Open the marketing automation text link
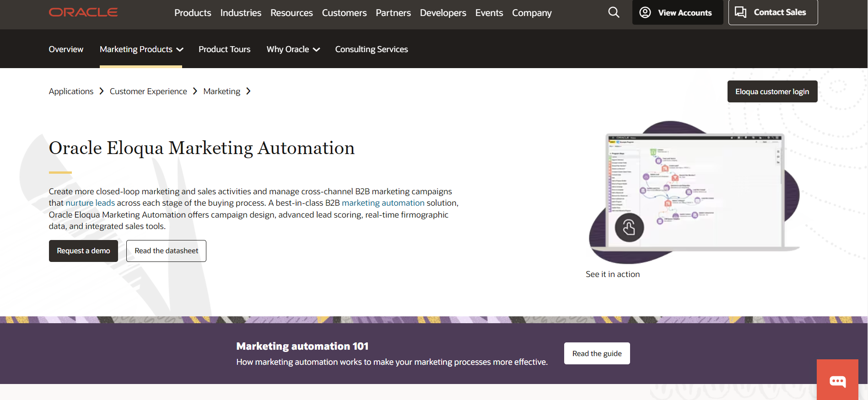This screenshot has height=400, width=868. [383, 203]
